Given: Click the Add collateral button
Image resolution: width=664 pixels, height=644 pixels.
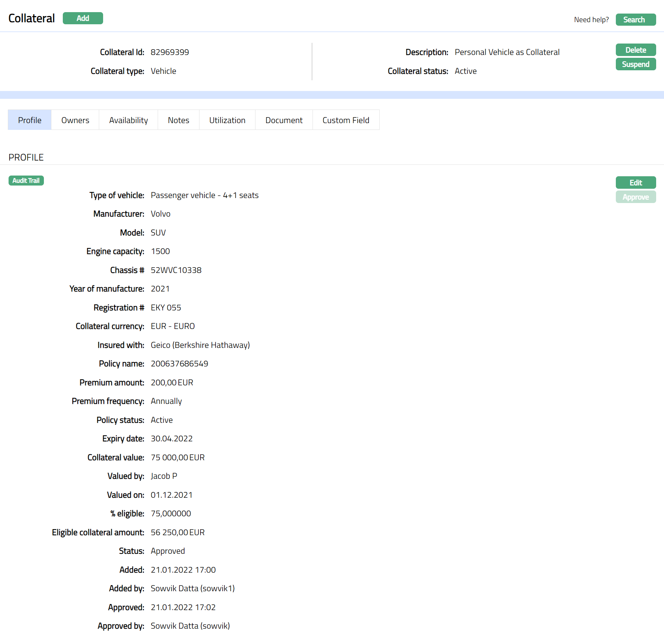Looking at the screenshot, I should click(83, 18).
